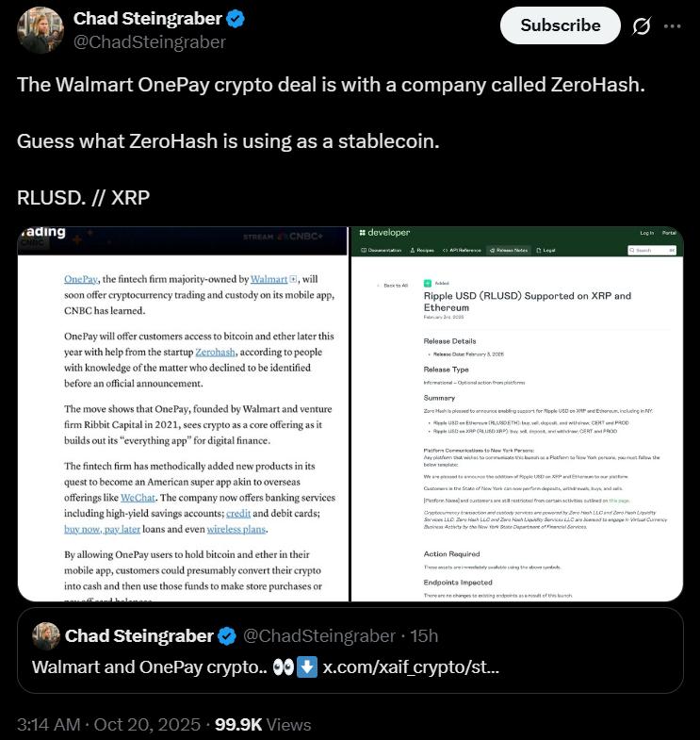This screenshot has width=700, height=740.
Task: Click the Grok icon next to Subscribe
Action: point(642,26)
